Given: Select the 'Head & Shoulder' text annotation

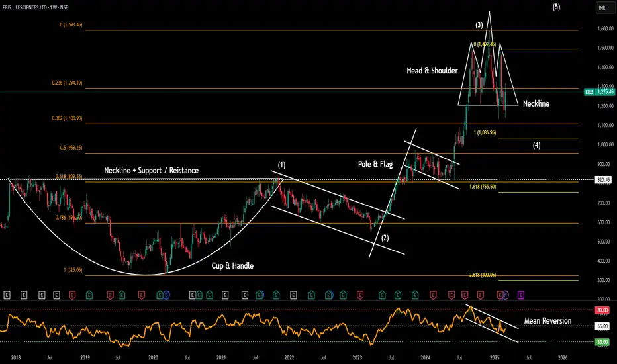Looking at the screenshot, I should 432,71.
